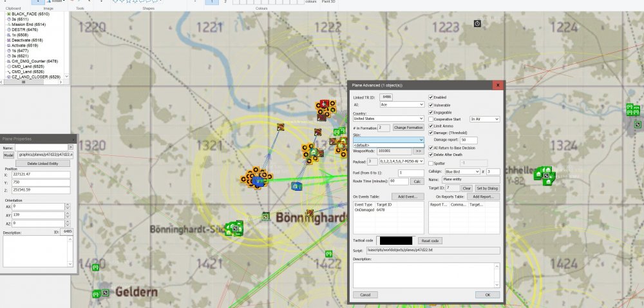Click the Mission End (6514) icon entry
The height and width of the screenshot is (308, 644).
pyautogui.click(x=8, y=24)
